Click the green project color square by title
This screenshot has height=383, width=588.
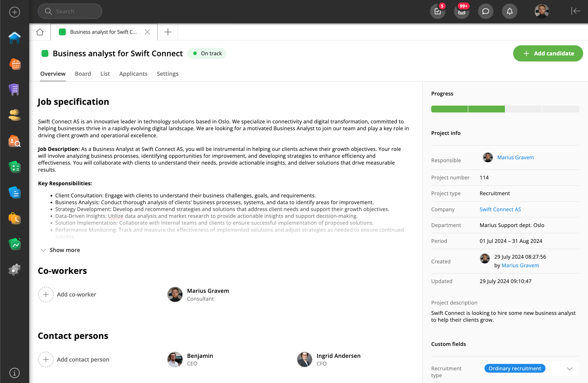click(x=45, y=53)
